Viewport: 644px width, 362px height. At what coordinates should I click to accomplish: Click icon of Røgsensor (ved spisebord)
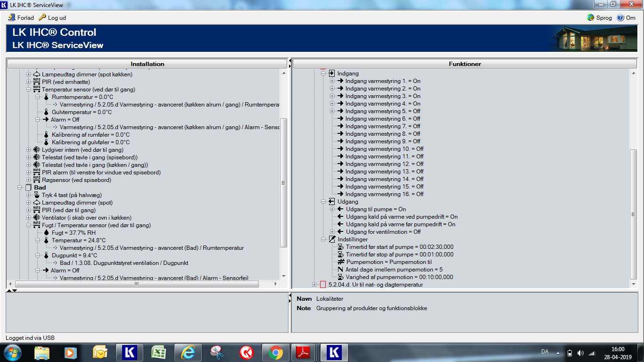pyautogui.click(x=37, y=180)
